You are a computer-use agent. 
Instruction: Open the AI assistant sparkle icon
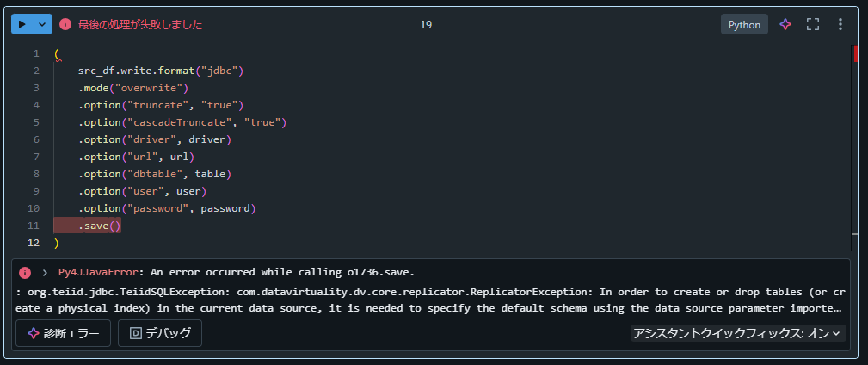785,24
